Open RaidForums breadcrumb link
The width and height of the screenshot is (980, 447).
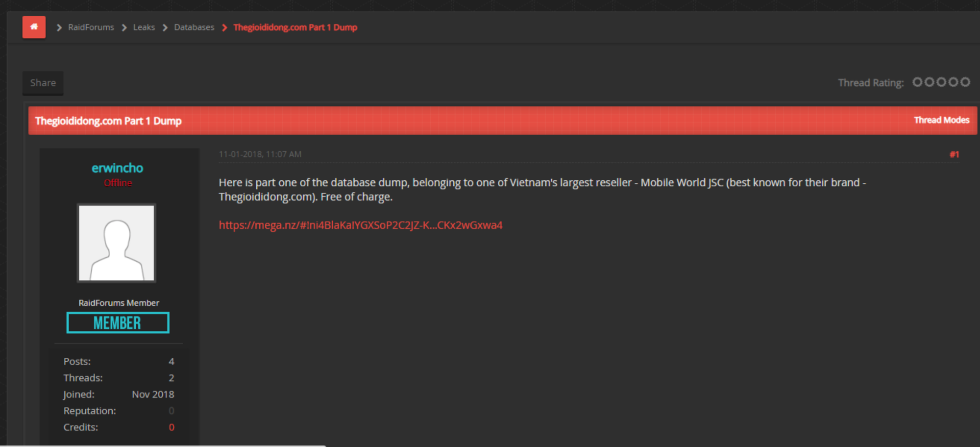tap(91, 27)
